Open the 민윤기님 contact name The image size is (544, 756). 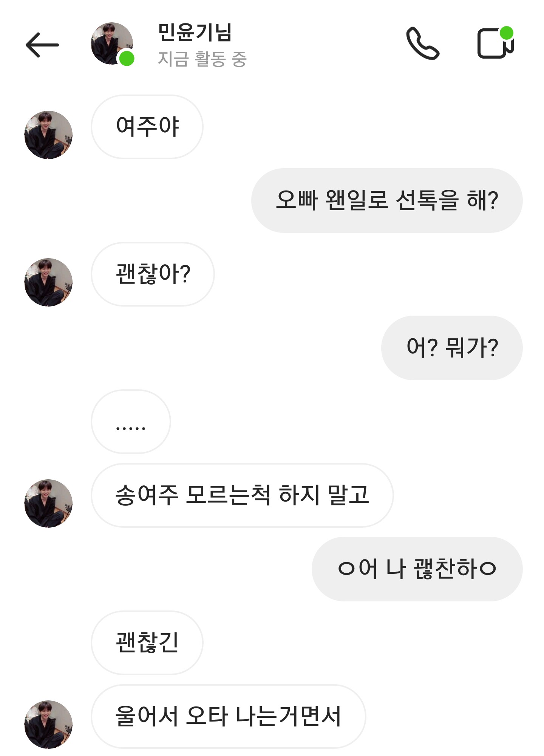pyautogui.click(x=195, y=33)
